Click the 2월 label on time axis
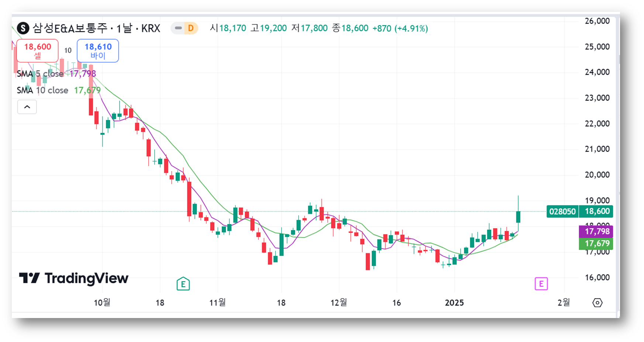Image resolution: width=644 pixels, height=342 pixels. click(564, 303)
